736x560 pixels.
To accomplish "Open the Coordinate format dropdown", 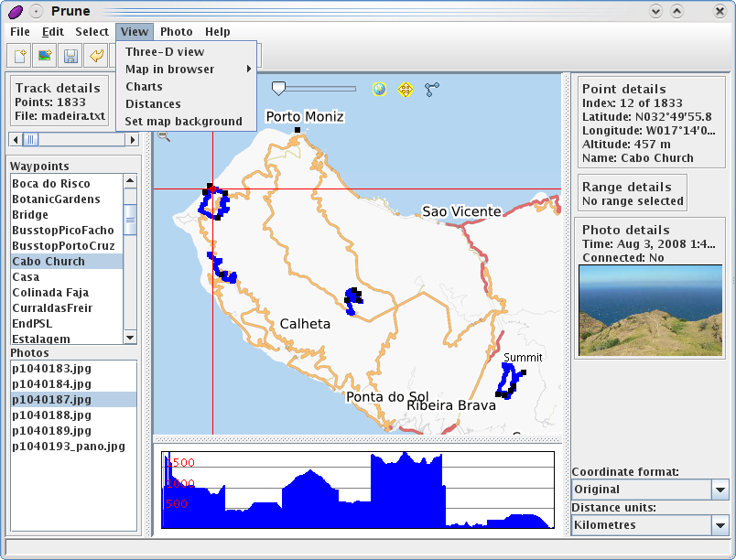I will [720, 490].
